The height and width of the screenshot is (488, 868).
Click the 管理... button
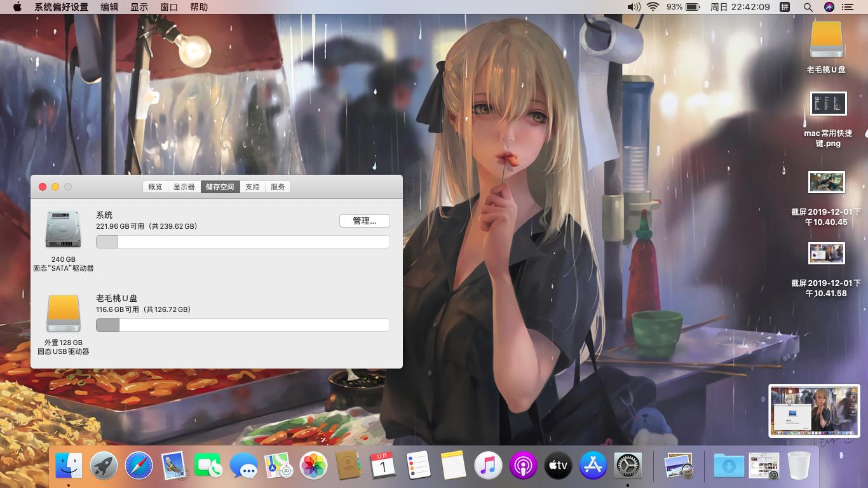click(364, 220)
